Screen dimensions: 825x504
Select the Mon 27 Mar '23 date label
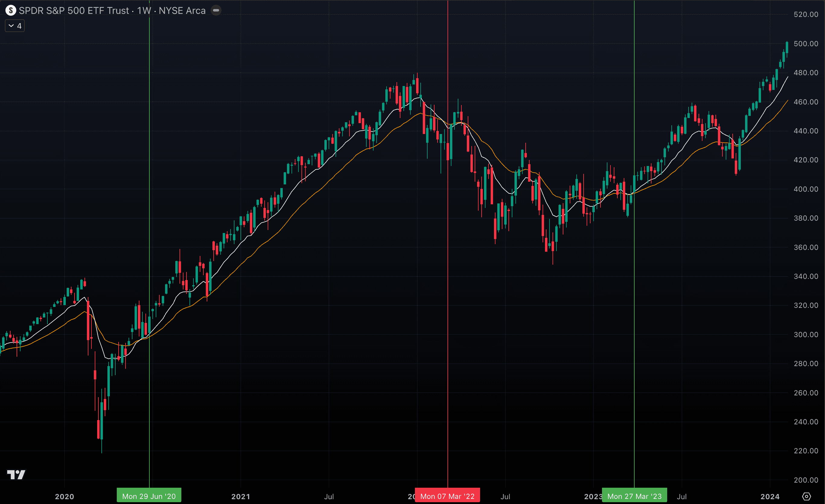pyautogui.click(x=634, y=496)
